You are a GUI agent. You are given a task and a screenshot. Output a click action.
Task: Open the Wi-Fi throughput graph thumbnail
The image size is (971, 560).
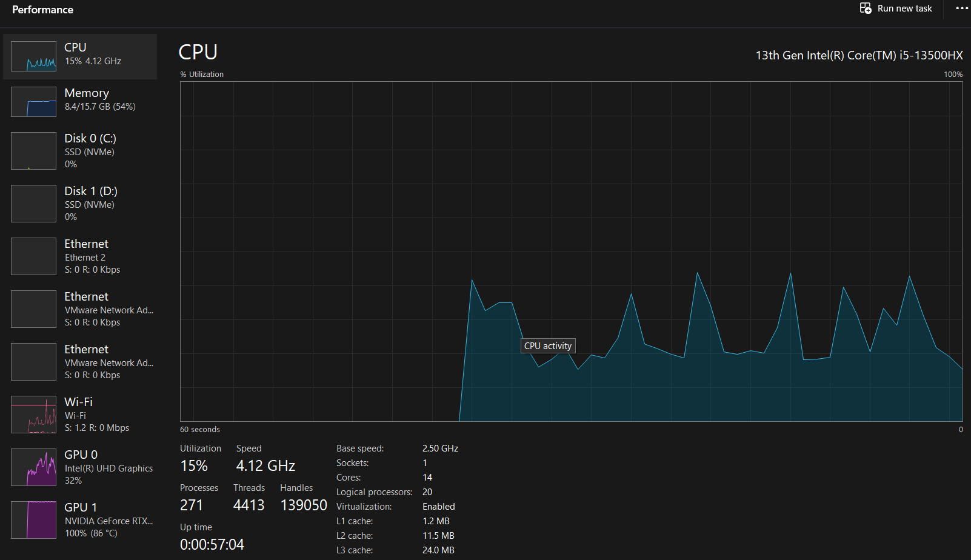pyautogui.click(x=33, y=415)
